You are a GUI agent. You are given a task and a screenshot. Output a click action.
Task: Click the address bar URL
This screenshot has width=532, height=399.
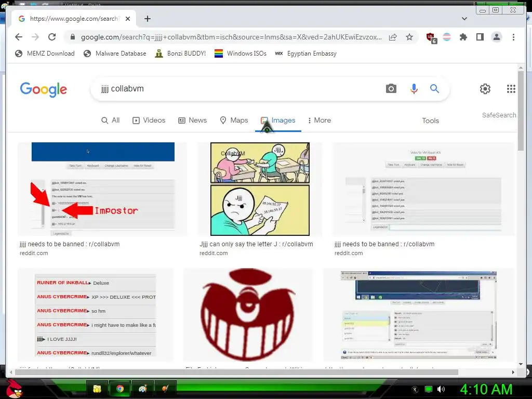(231, 37)
